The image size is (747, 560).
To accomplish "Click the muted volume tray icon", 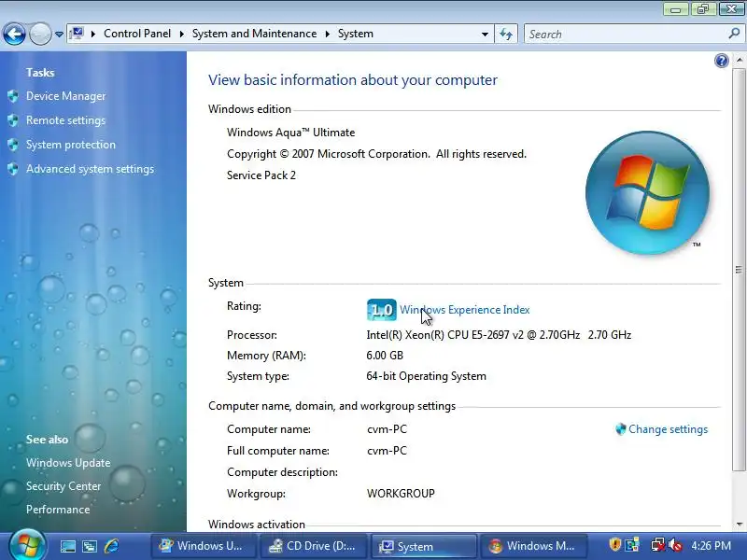I will click(x=675, y=545).
